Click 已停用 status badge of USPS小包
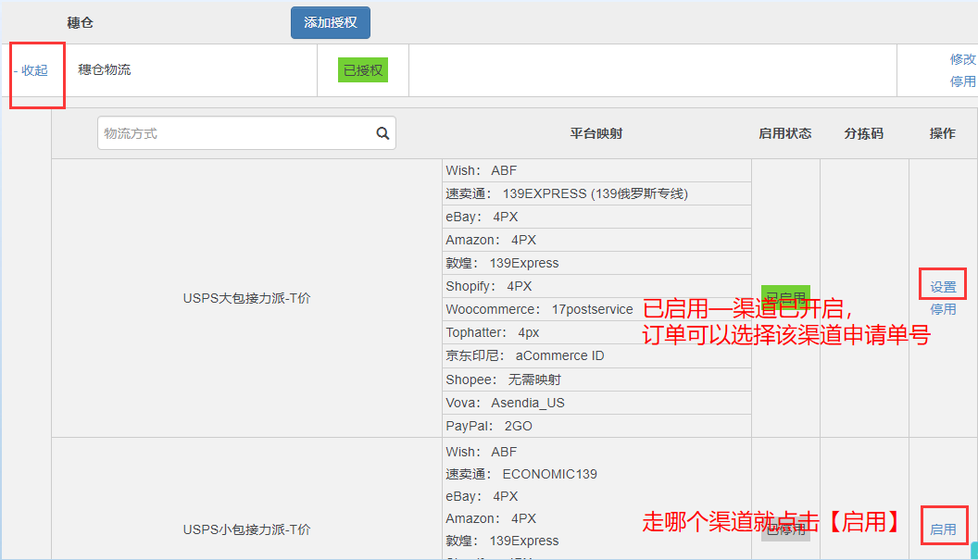The width and height of the screenshot is (978, 560). (x=785, y=529)
